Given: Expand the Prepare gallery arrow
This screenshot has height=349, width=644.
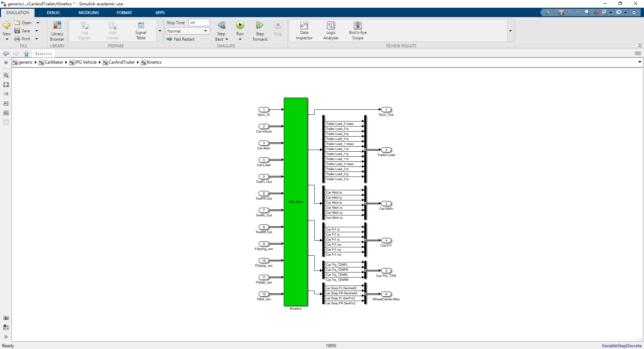Looking at the screenshot, I should (x=160, y=31).
